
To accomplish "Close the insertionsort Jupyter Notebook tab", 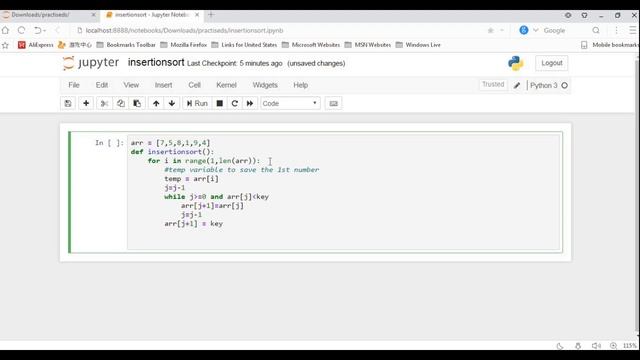I will coord(197,15).
